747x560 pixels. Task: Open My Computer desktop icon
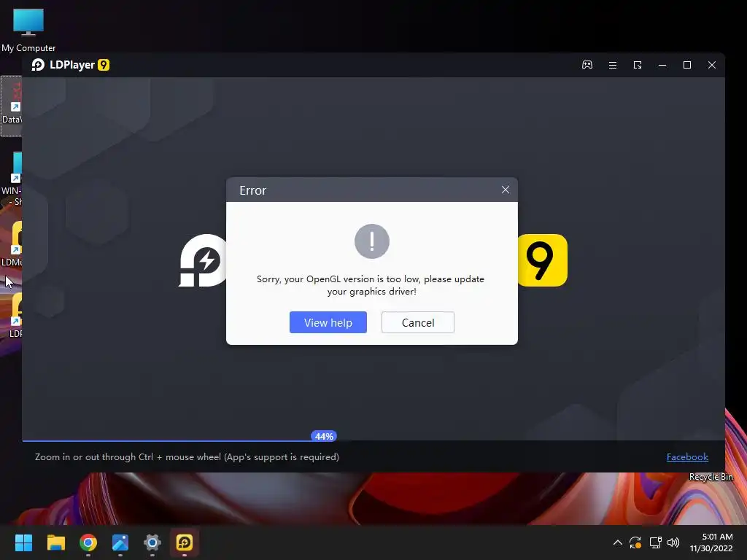pyautogui.click(x=28, y=29)
